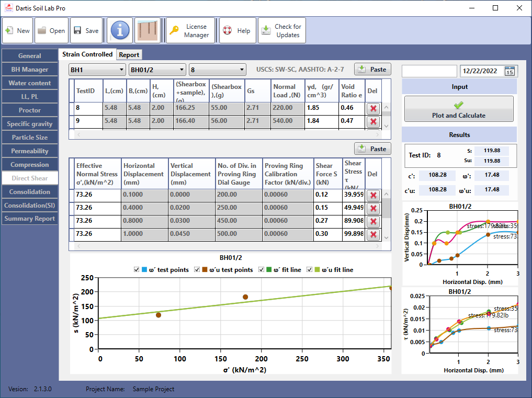Toggle φ´ fit line checkbox
This screenshot has width=532, height=398.
pos(261,269)
